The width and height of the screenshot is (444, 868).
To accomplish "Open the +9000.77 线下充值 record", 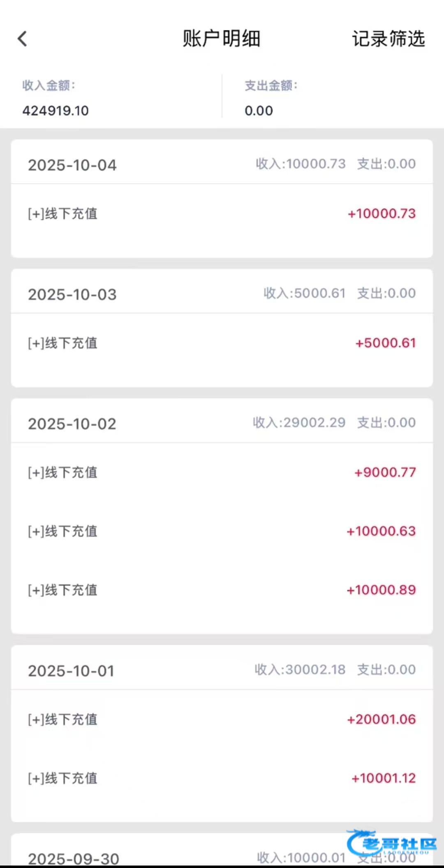I will pos(222,472).
